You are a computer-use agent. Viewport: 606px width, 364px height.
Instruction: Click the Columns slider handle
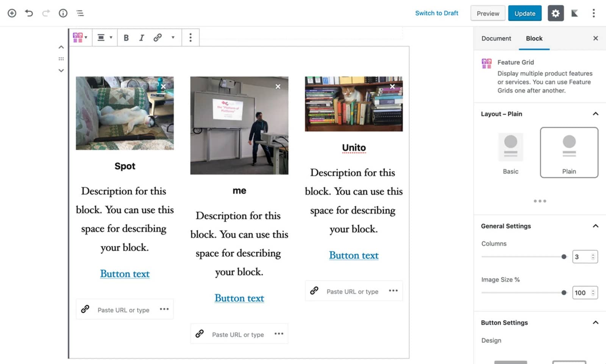coord(564,257)
